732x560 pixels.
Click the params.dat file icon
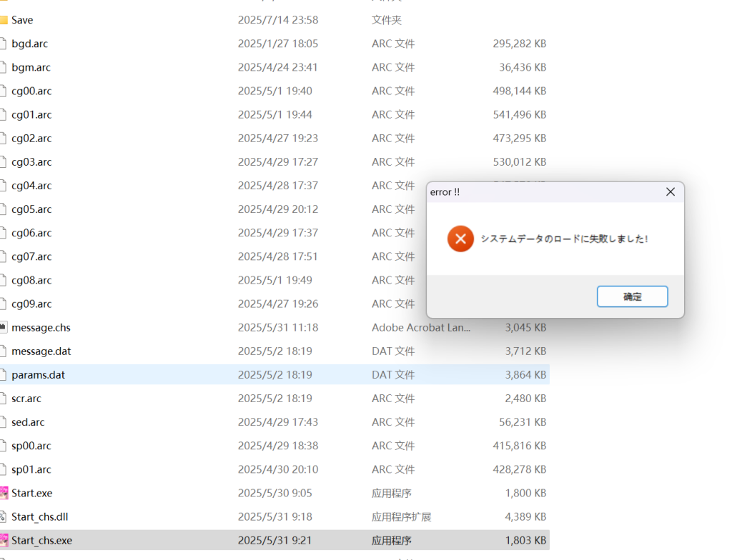click(4, 375)
